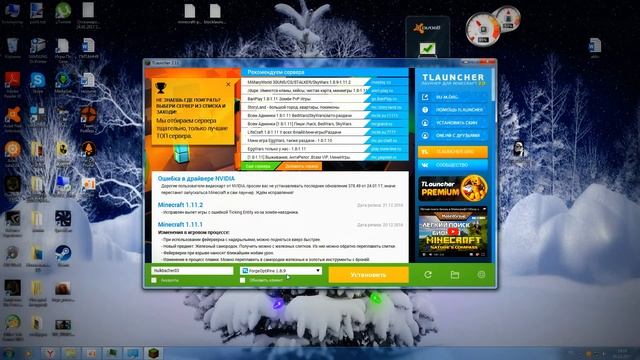640x360 pixels.
Task: Click the TLauncher Premium banner
Action: coord(453,188)
